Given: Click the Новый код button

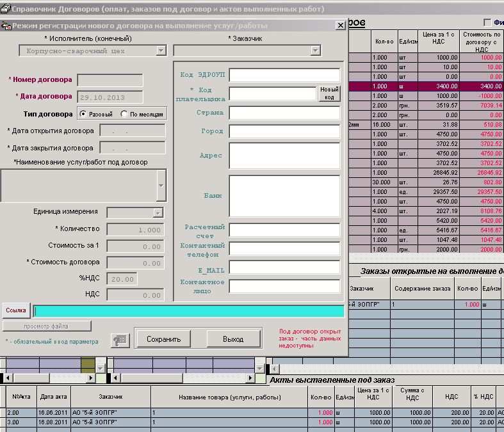Looking at the screenshot, I should coord(329,93).
